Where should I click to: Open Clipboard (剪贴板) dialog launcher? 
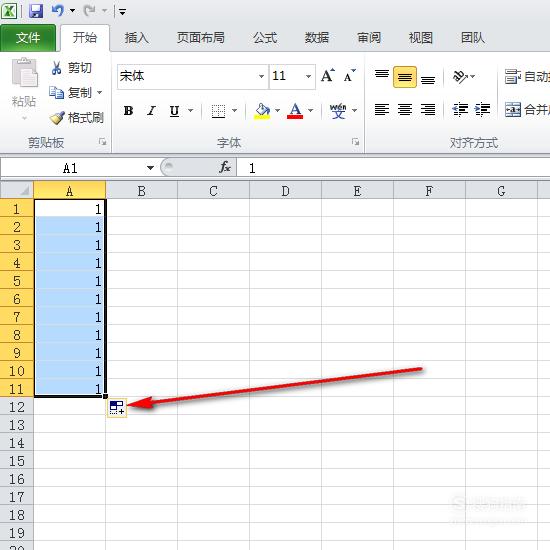click(x=102, y=142)
